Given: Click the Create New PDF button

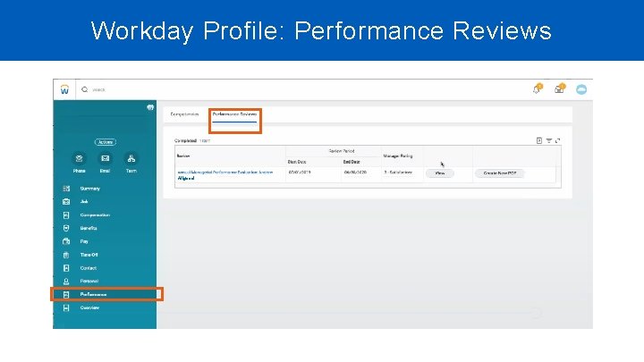Looking at the screenshot, I should pyautogui.click(x=500, y=173).
